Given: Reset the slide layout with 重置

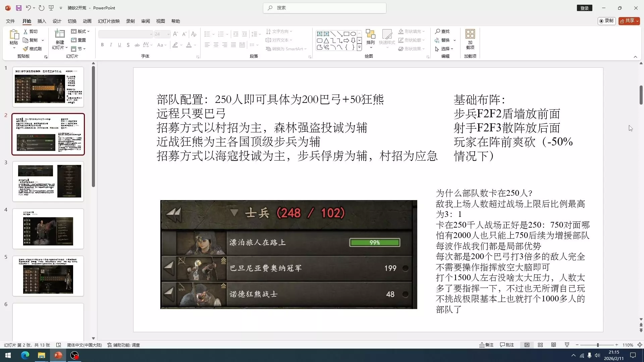Looking at the screenshot, I should 79,40.
